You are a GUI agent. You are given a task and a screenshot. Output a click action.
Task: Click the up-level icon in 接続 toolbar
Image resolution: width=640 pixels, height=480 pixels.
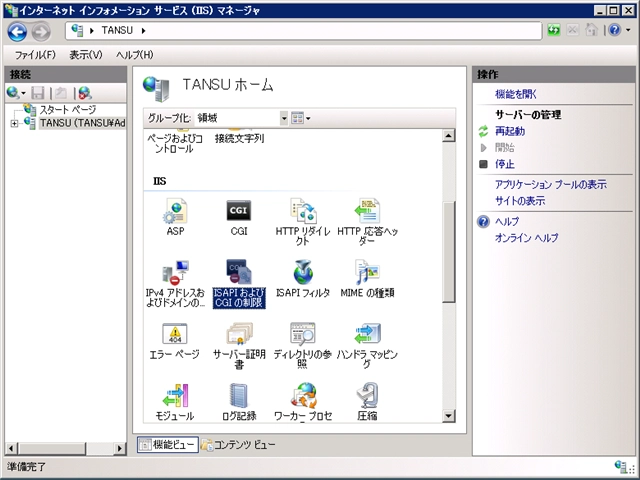61,93
